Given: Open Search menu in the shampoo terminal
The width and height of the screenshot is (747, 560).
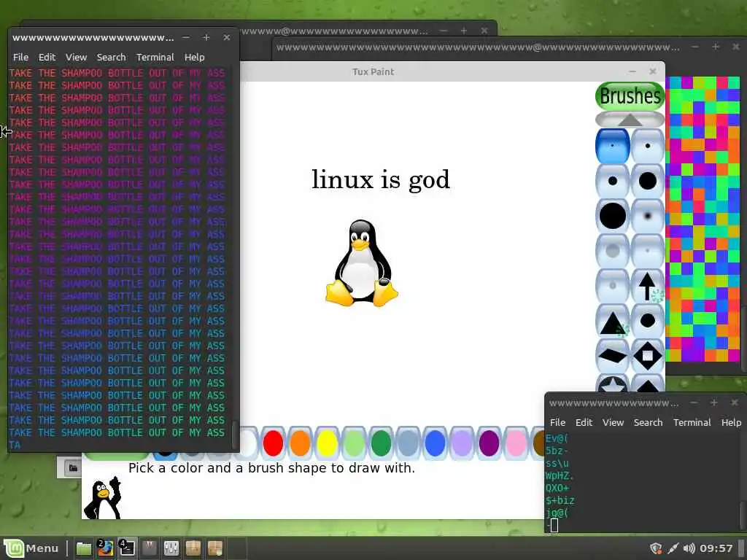Looking at the screenshot, I should (111, 57).
